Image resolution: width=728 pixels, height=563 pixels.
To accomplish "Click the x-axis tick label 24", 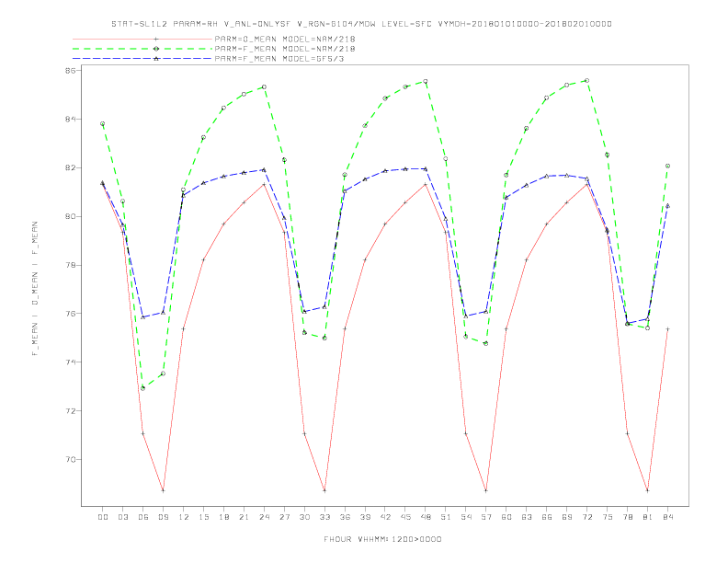I will click(x=264, y=517).
